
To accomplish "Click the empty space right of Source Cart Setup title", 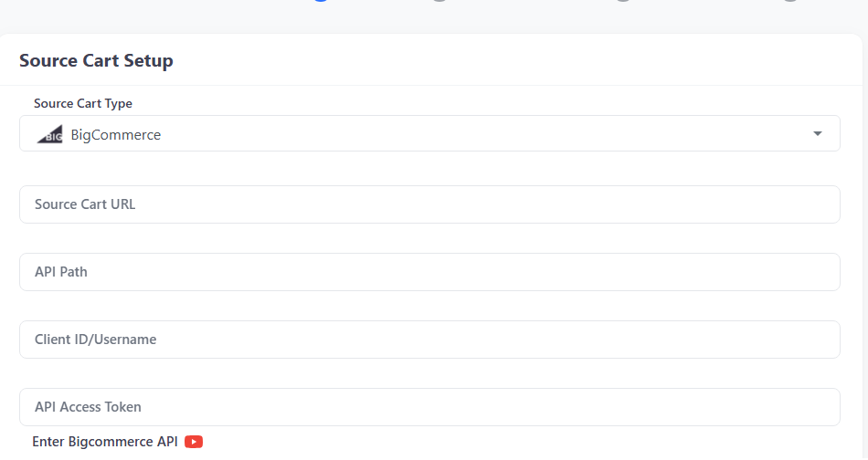I will pos(514,59).
